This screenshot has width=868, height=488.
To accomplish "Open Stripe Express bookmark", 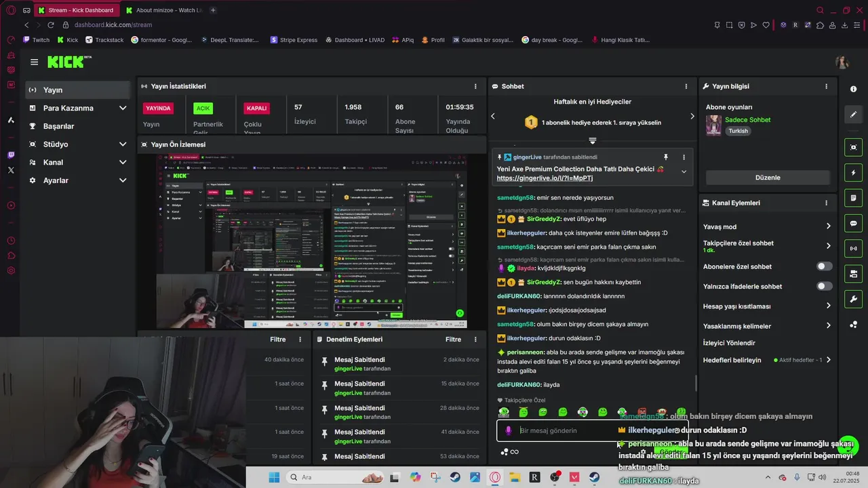I will click(x=294, y=40).
